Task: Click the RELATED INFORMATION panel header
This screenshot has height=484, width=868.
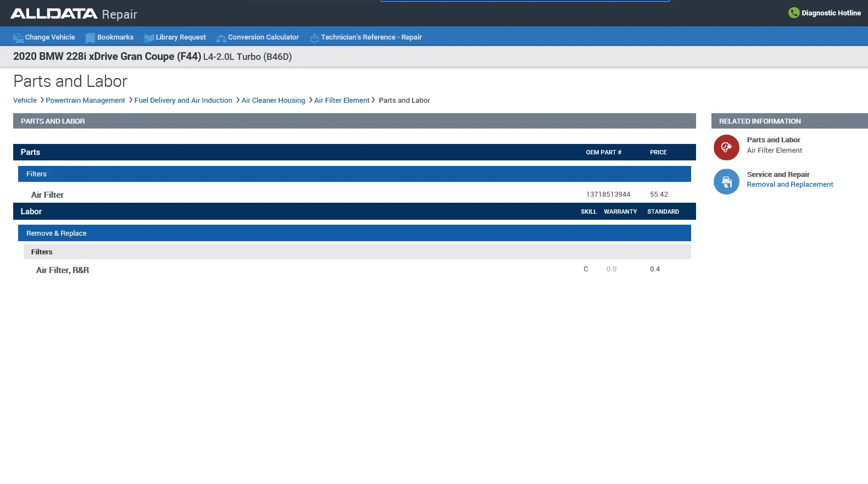Action: [x=789, y=121]
